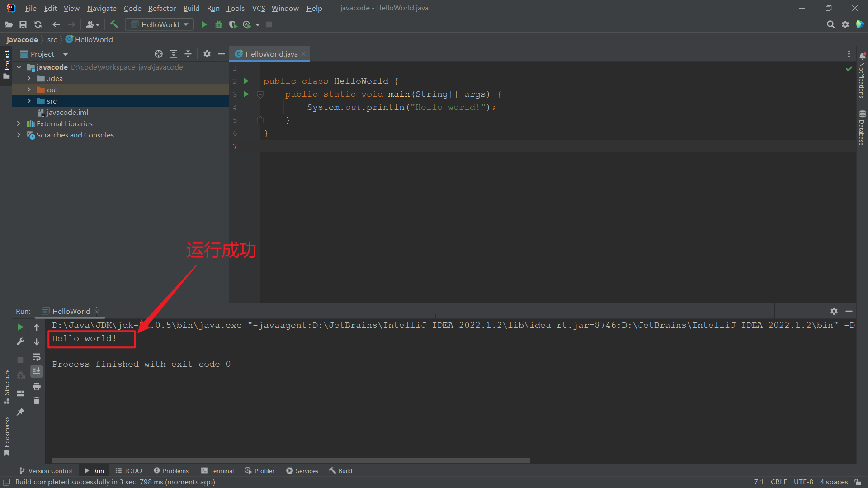Click the src breadcrumb in navigation bar

coord(52,39)
